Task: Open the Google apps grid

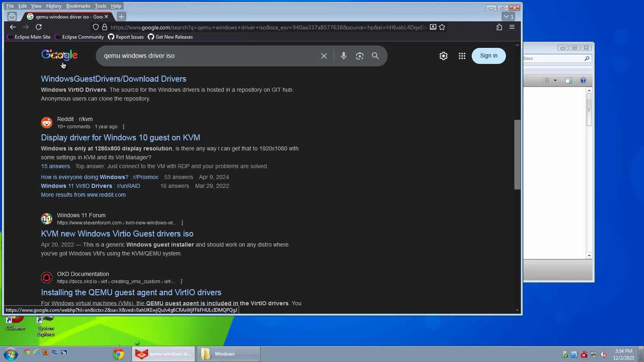Action: tap(462, 56)
